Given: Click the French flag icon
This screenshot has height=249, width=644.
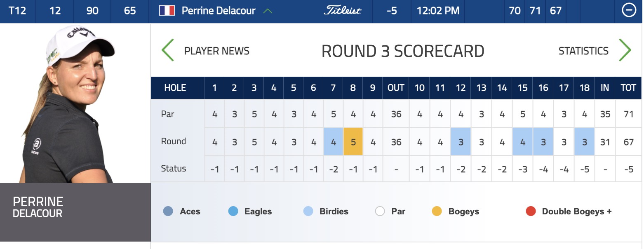Looking at the screenshot, I should click(167, 11).
